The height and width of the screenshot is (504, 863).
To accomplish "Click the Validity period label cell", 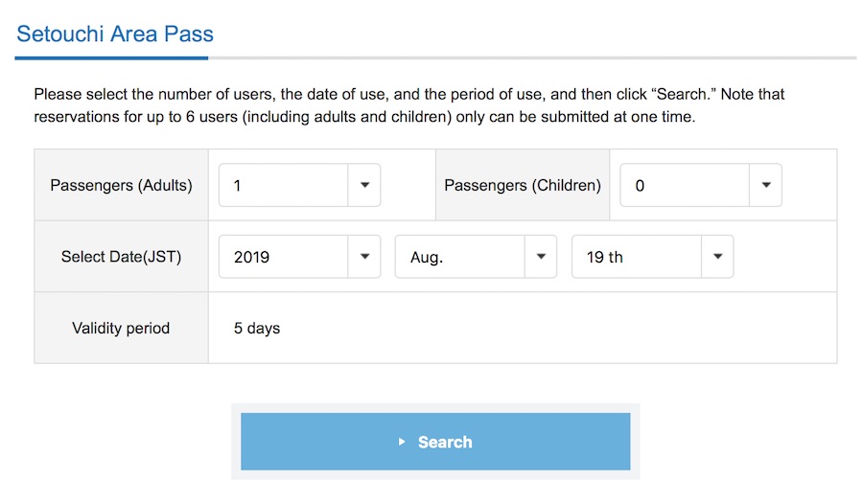I will click(121, 328).
